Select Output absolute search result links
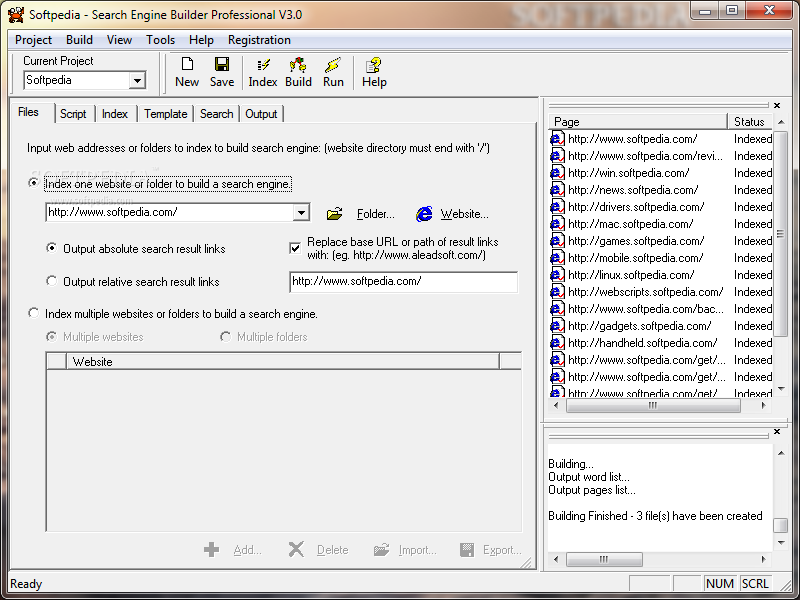 tap(52, 248)
